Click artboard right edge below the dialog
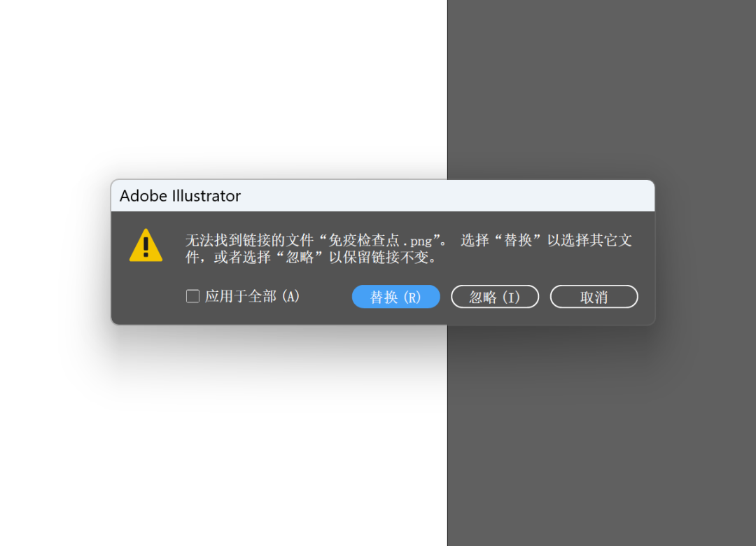756x546 pixels. tap(447, 435)
